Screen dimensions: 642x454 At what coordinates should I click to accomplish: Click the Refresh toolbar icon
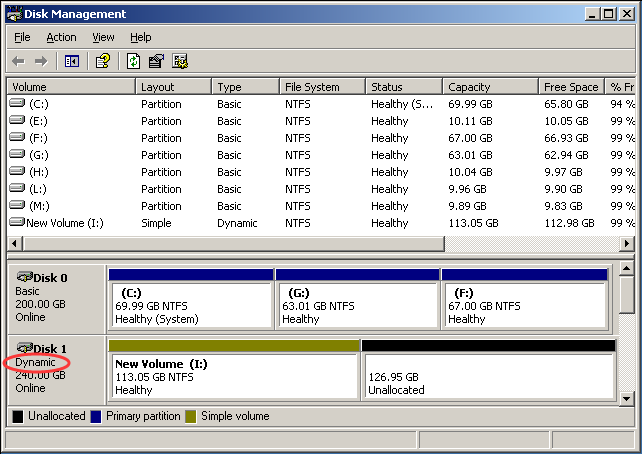(133, 61)
